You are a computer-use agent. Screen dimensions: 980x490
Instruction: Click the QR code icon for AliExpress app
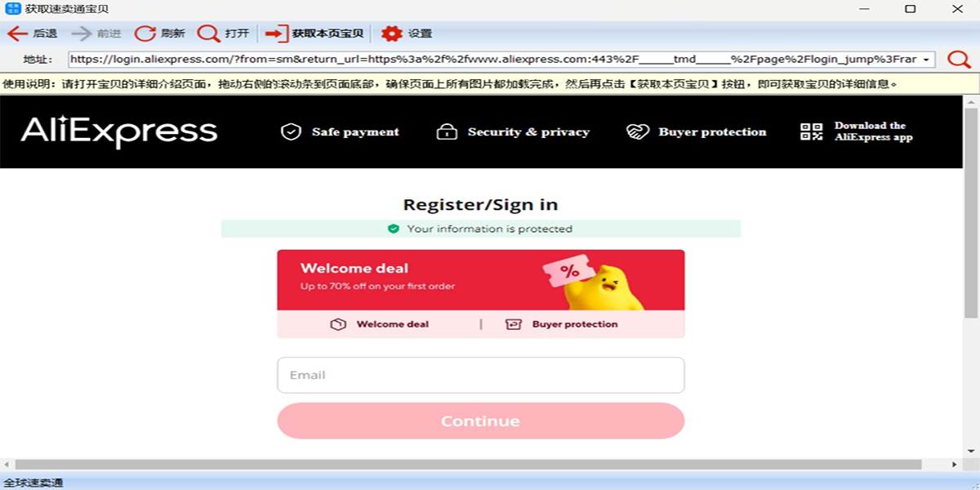pos(811,131)
